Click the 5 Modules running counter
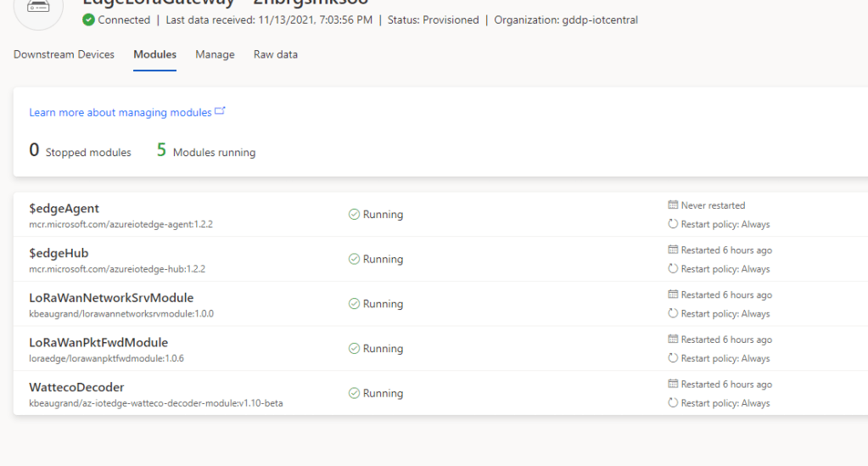This screenshot has width=868, height=466. [x=205, y=152]
